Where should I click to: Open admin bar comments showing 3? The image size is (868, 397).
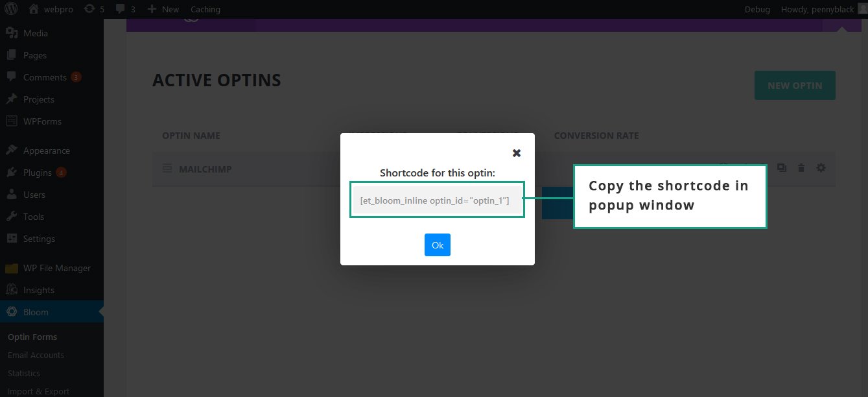(125, 9)
